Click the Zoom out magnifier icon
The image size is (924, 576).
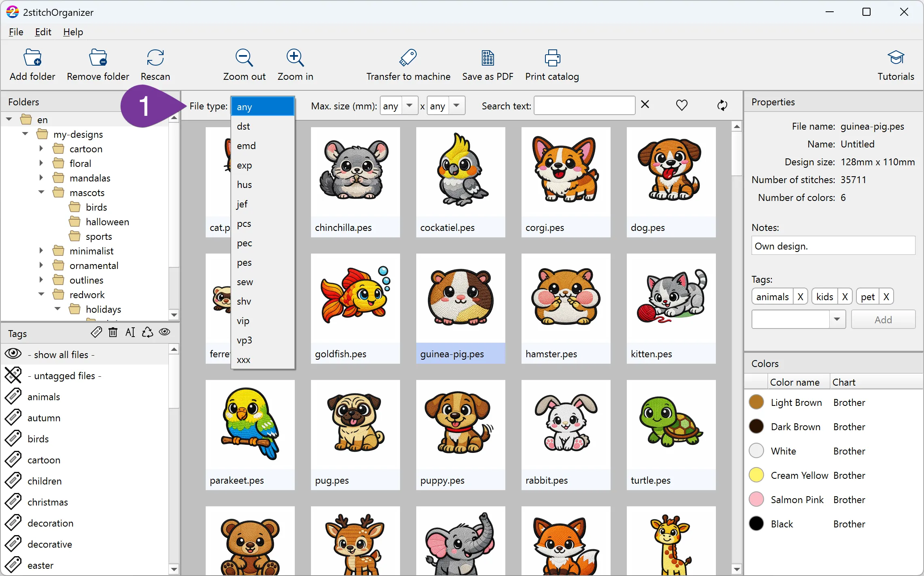point(244,58)
